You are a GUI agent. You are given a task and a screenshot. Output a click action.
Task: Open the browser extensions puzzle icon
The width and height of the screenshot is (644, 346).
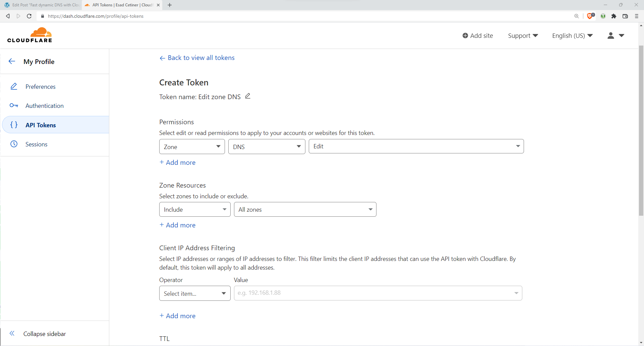pyautogui.click(x=614, y=16)
